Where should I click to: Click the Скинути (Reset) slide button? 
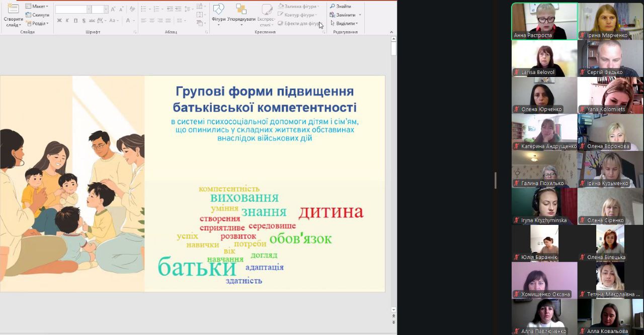click(x=37, y=15)
